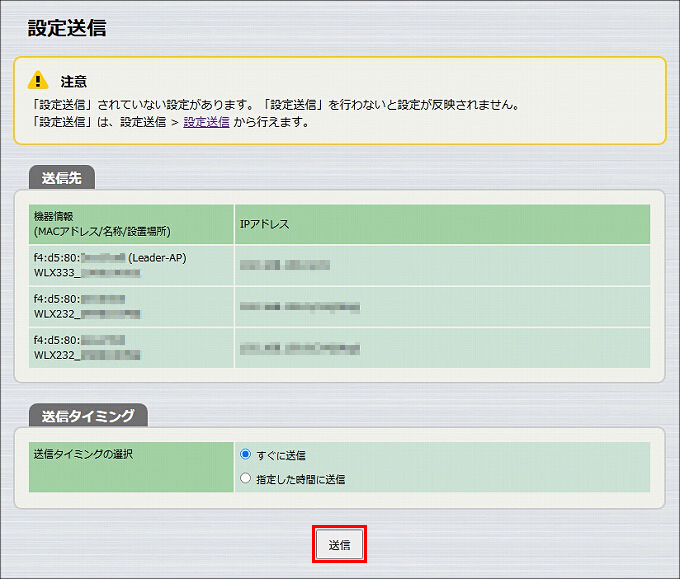Image resolution: width=680 pixels, height=579 pixels.
Task: Select the すぐに送信 radio option
Action: click(245, 454)
